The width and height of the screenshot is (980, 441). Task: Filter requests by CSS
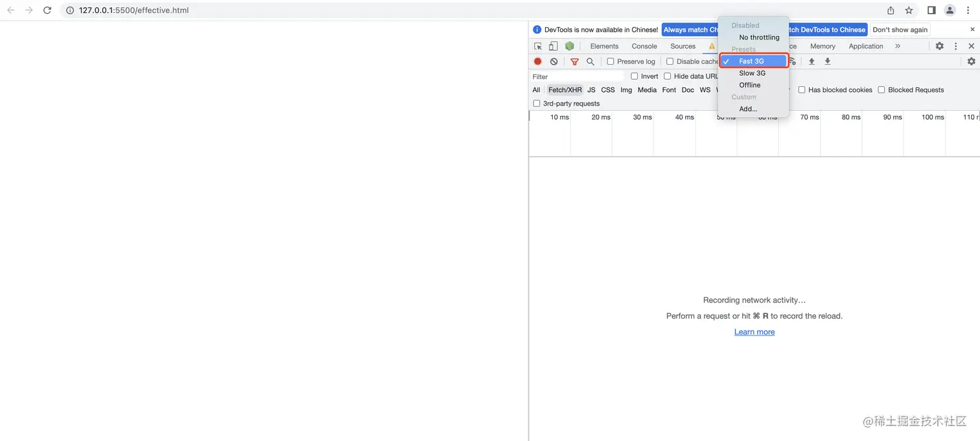tap(608, 90)
